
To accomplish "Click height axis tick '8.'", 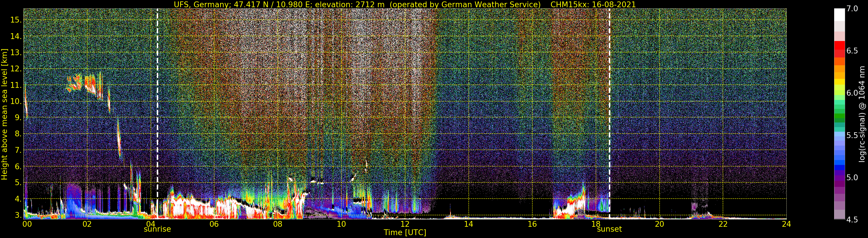I will point(18,134).
